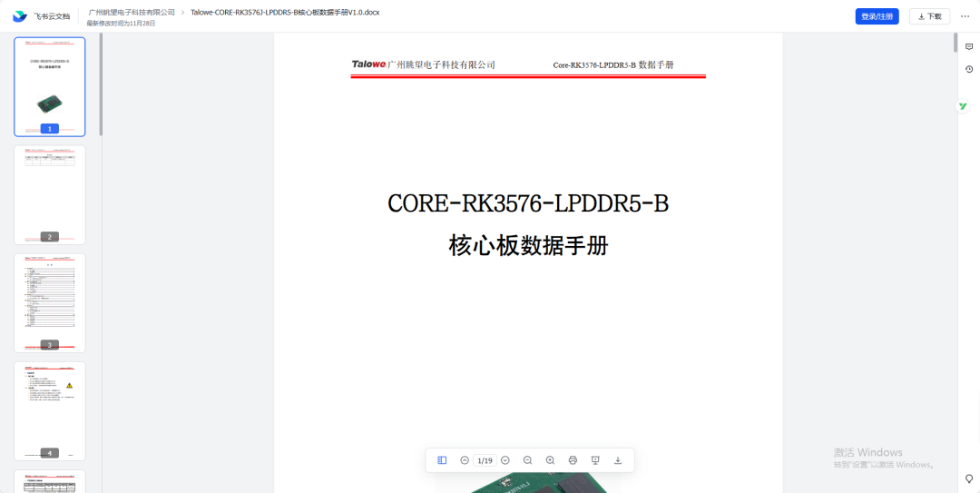980x493 pixels.
Task: Click the 下载 button in header
Action: pyautogui.click(x=929, y=17)
